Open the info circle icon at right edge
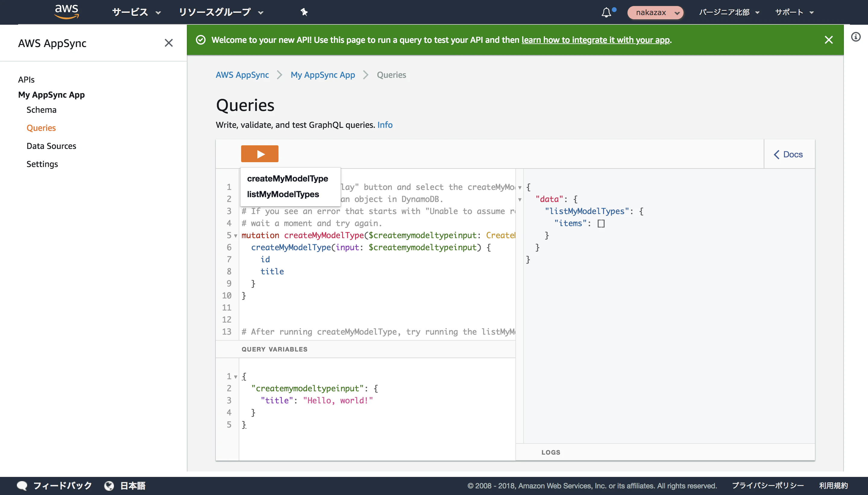The height and width of the screenshot is (495, 868). pyautogui.click(x=856, y=37)
